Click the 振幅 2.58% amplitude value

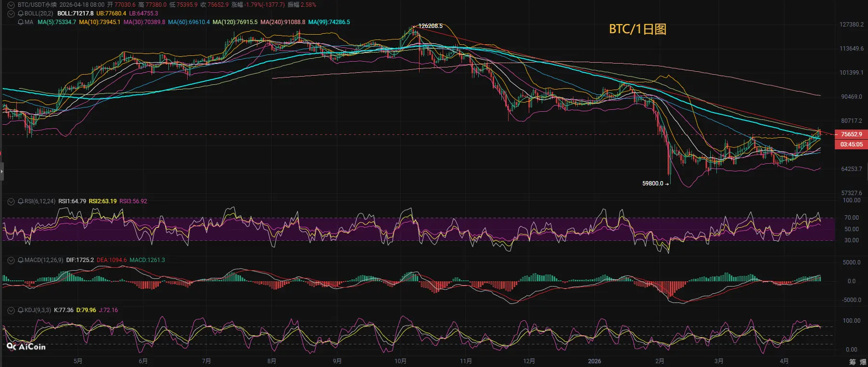pos(302,5)
